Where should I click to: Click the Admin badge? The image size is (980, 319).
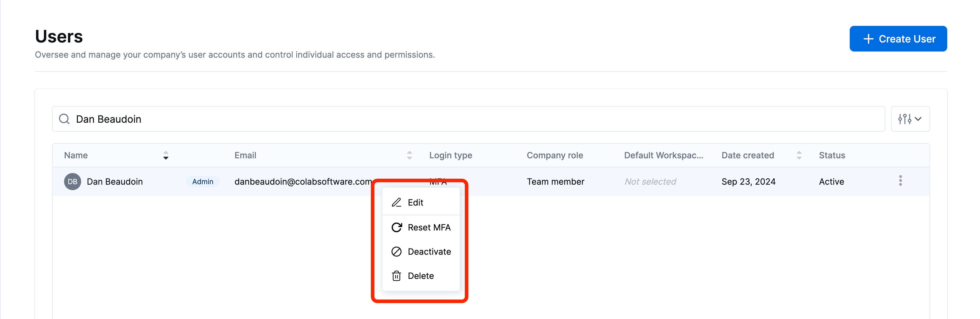tap(203, 182)
